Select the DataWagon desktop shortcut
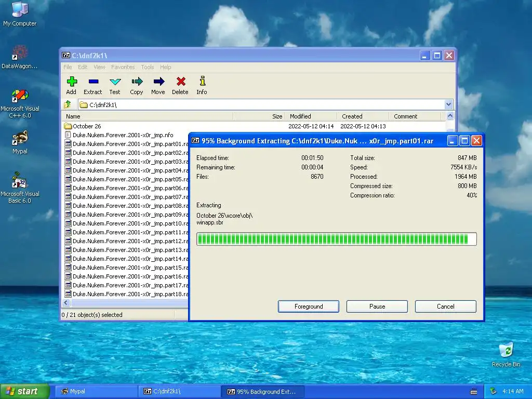The image size is (532, 399). click(20, 57)
